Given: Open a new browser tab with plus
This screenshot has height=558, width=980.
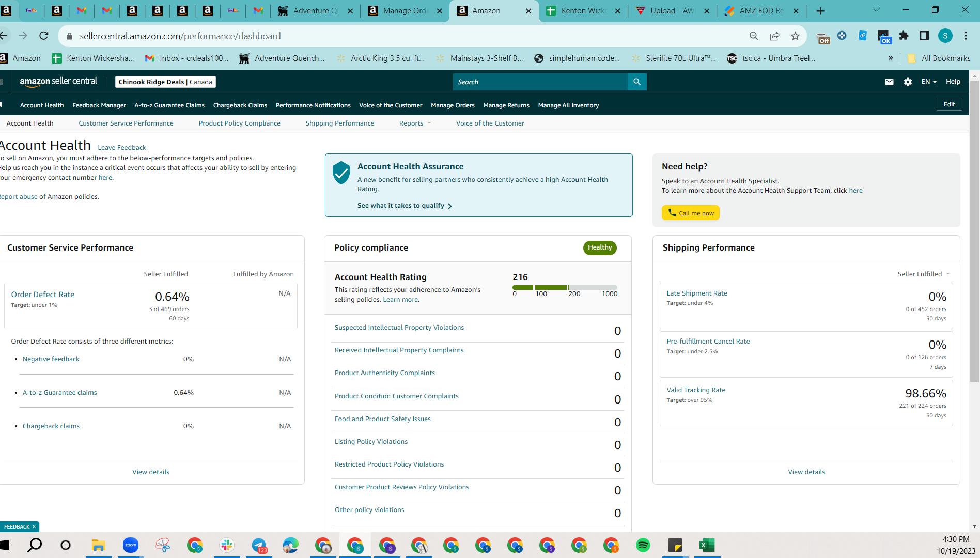Looking at the screenshot, I should tap(820, 11).
